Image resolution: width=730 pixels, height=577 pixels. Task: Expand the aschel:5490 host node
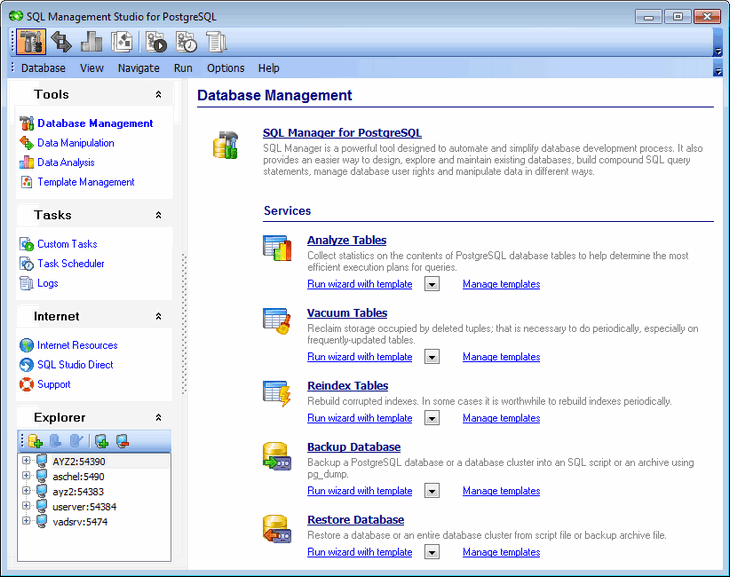(26, 476)
